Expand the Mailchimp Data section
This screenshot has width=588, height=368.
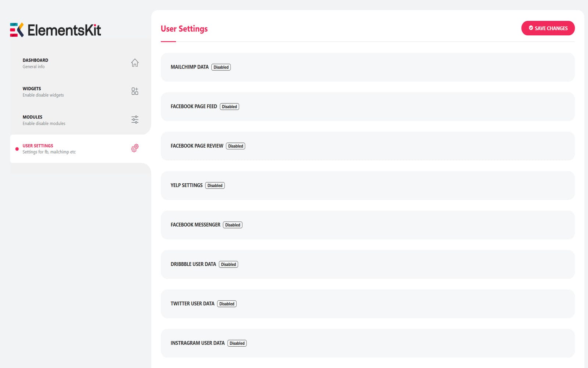pos(367,67)
